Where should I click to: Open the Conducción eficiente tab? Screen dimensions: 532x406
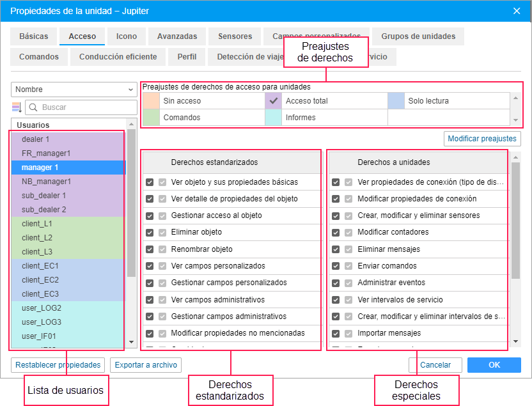[x=118, y=57]
